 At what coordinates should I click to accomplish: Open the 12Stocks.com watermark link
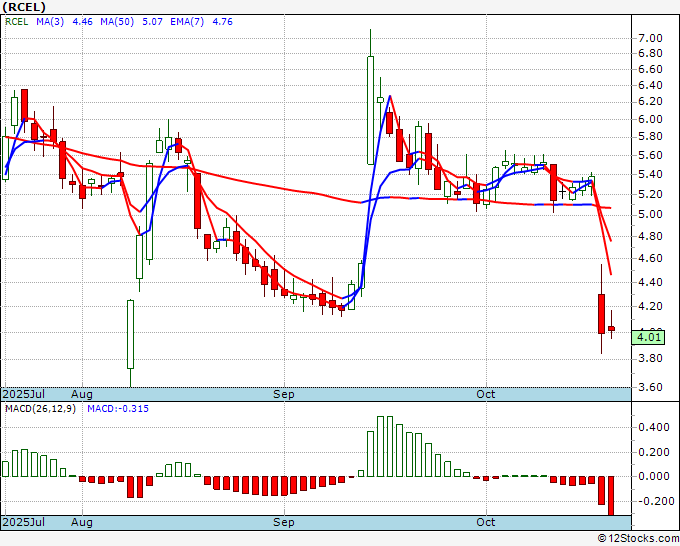click(x=637, y=538)
